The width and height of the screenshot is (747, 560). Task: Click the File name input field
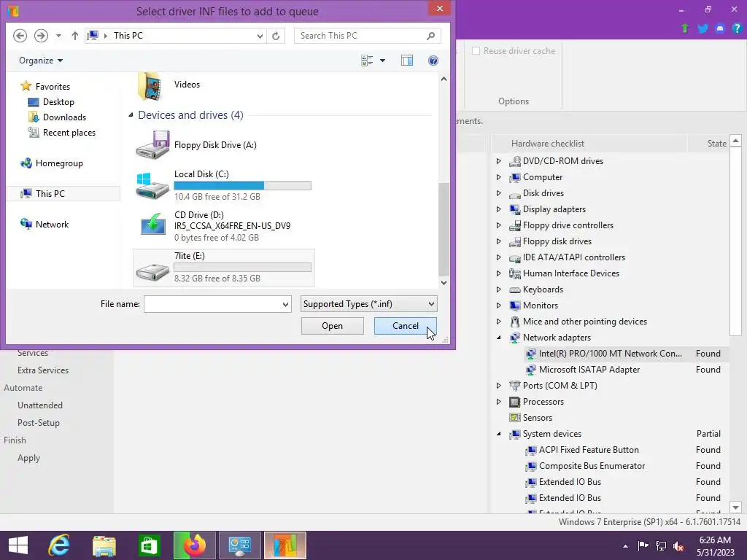[212, 304]
